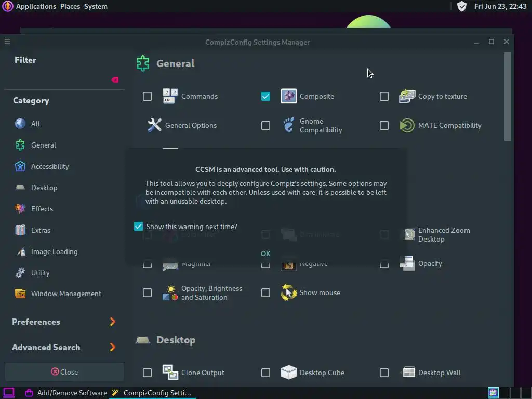Image resolution: width=532 pixels, height=399 pixels.
Task: Expand the Advanced Search section
Action: tap(64, 347)
